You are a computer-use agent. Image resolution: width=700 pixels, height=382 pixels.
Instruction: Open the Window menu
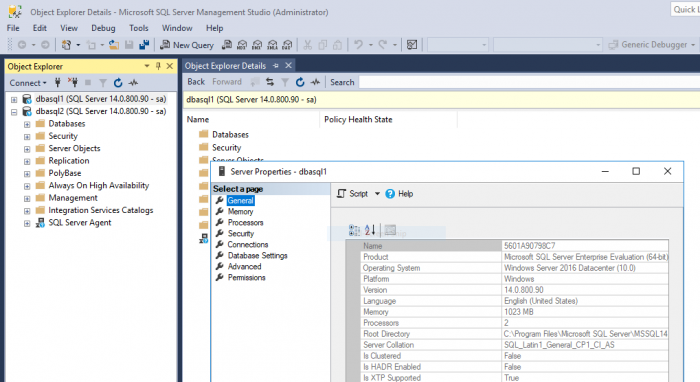[177, 28]
